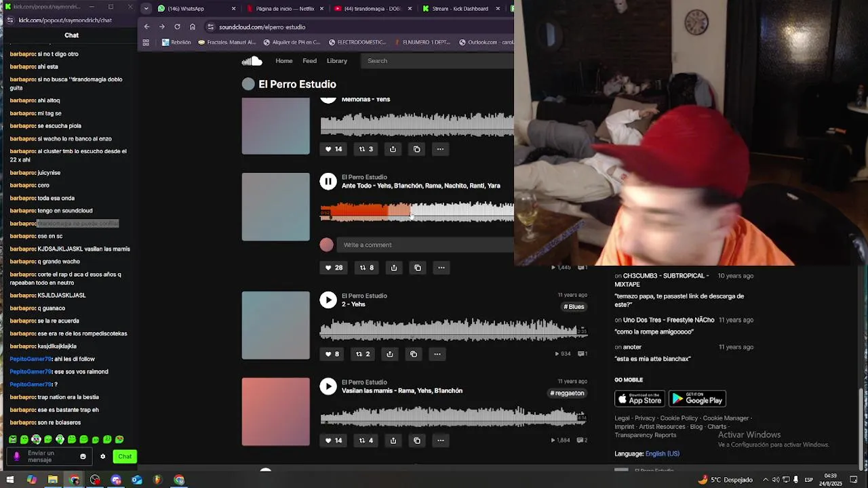The image size is (868, 488).
Task: Reload the SoundCloud page
Action: pyautogui.click(x=177, y=27)
